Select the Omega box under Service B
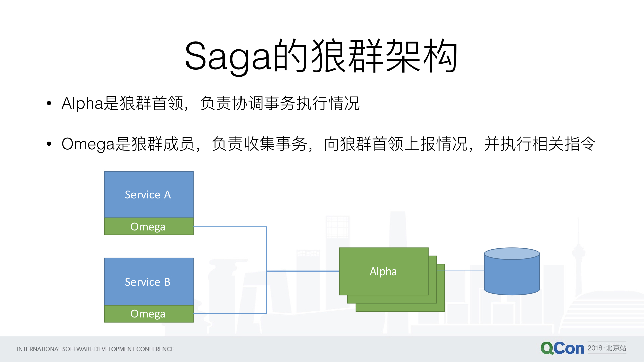Viewport: 644px width, 362px height. click(149, 314)
